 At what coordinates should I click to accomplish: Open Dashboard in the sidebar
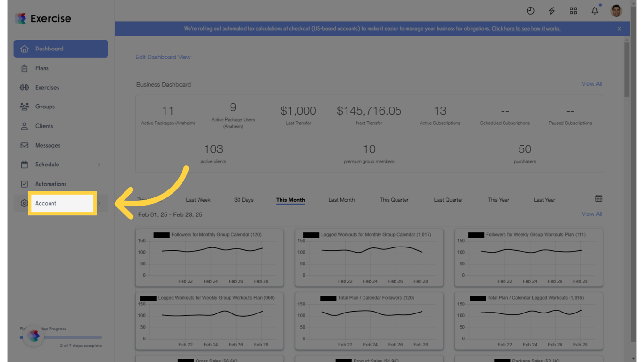61,49
